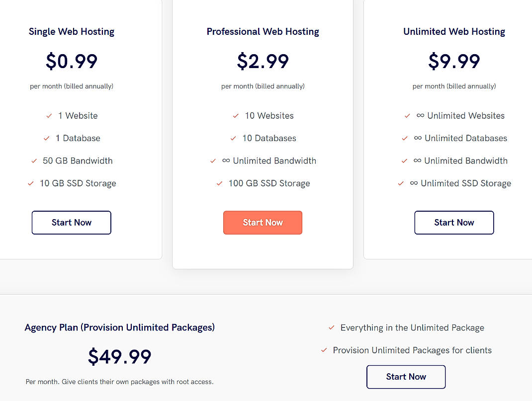Select the $9.99 price text
The height and width of the screenshot is (401, 532).
454,61
